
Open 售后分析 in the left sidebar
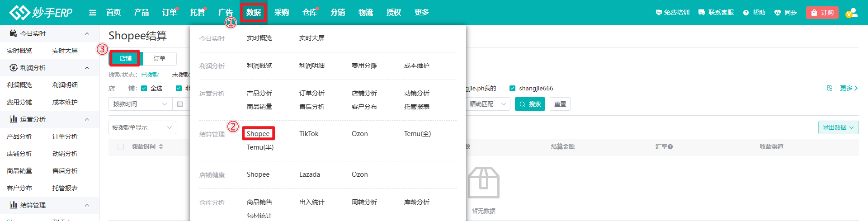tap(65, 171)
